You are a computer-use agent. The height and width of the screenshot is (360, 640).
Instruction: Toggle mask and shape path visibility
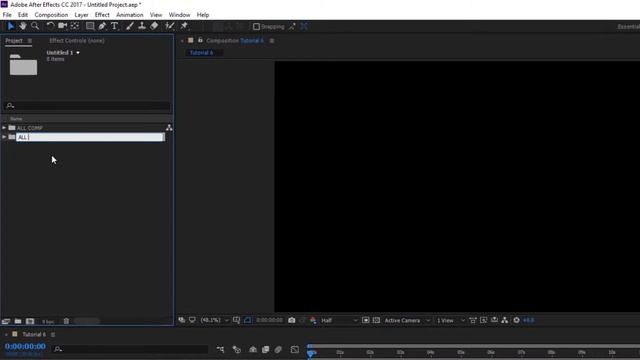coord(247,320)
